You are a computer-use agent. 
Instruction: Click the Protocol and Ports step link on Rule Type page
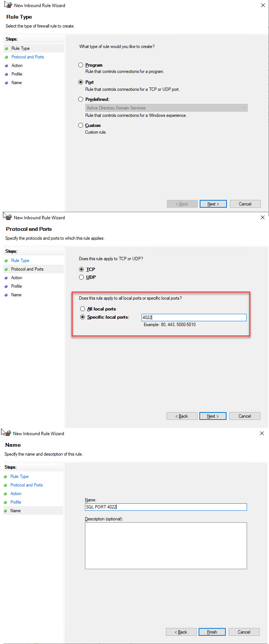(x=28, y=57)
